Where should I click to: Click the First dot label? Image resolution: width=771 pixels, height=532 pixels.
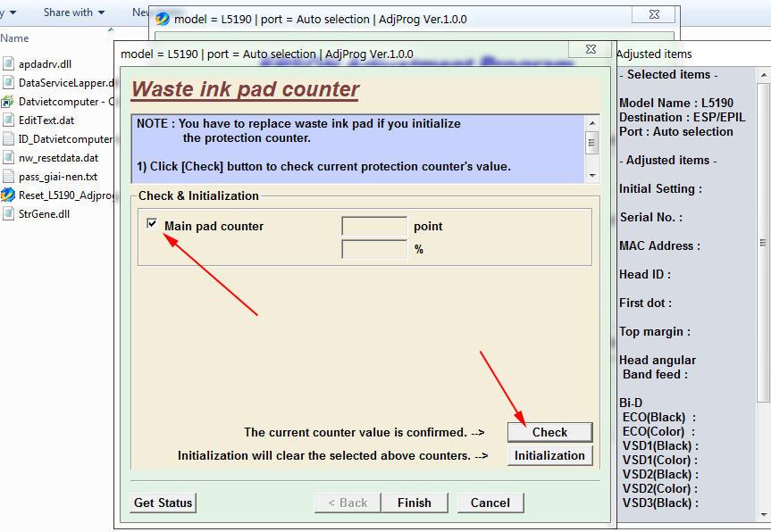pyautogui.click(x=646, y=303)
